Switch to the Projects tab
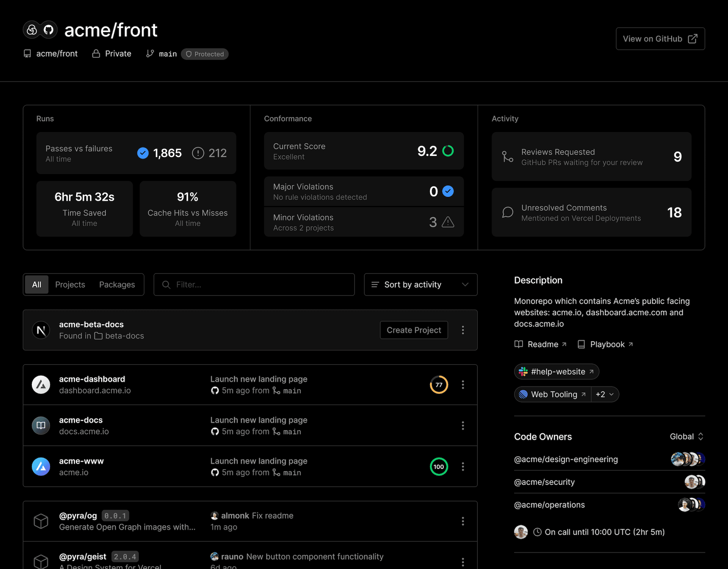 (70, 284)
